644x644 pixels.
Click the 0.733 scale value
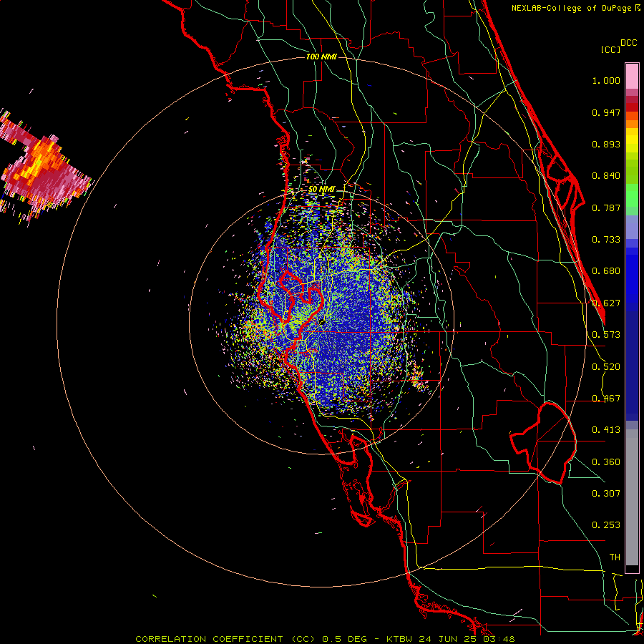[606, 240]
